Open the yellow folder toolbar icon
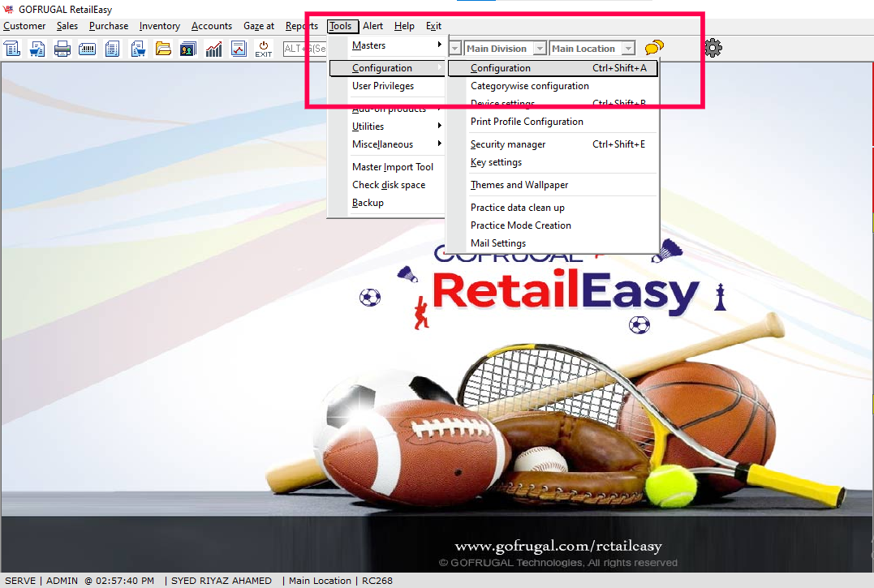 point(163,49)
